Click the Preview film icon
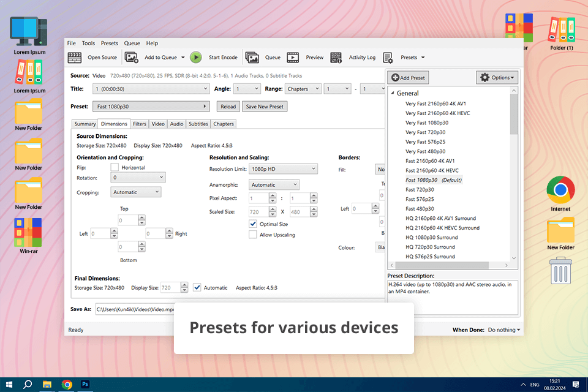This screenshot has height=392, width=588. (x=293, y=58)
